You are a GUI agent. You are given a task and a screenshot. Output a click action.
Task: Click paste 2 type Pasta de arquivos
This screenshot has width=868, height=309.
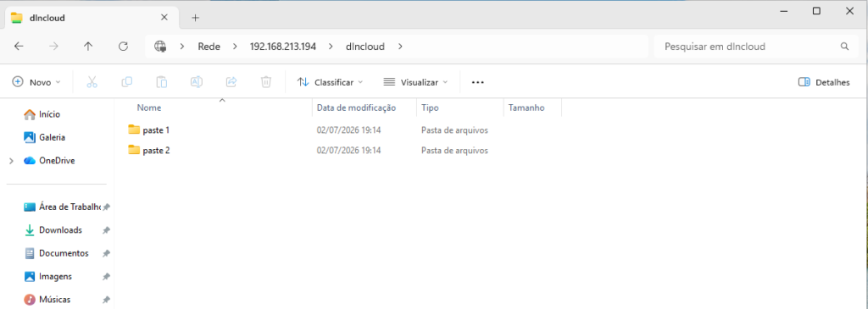(x=454, y=150)
